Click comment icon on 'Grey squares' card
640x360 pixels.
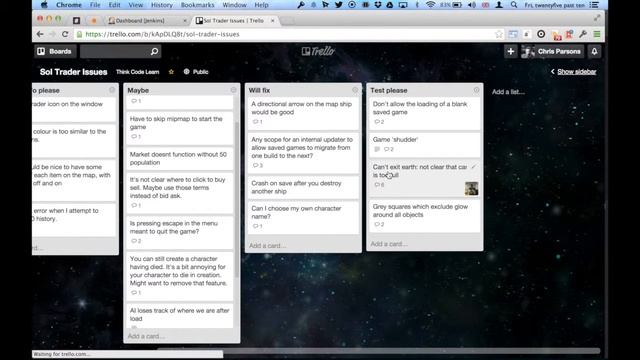pyautogui.click(x=377, y=224)
